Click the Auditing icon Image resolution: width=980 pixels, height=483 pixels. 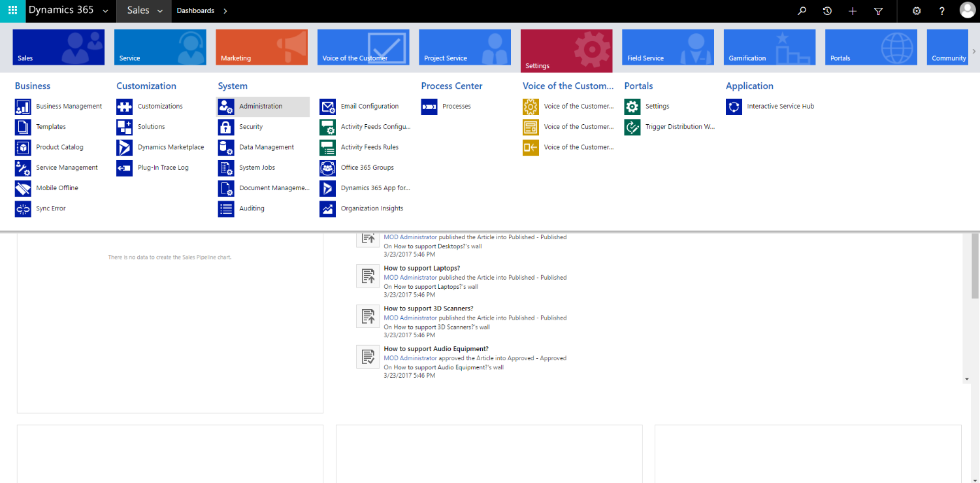(x=226, y=208)
